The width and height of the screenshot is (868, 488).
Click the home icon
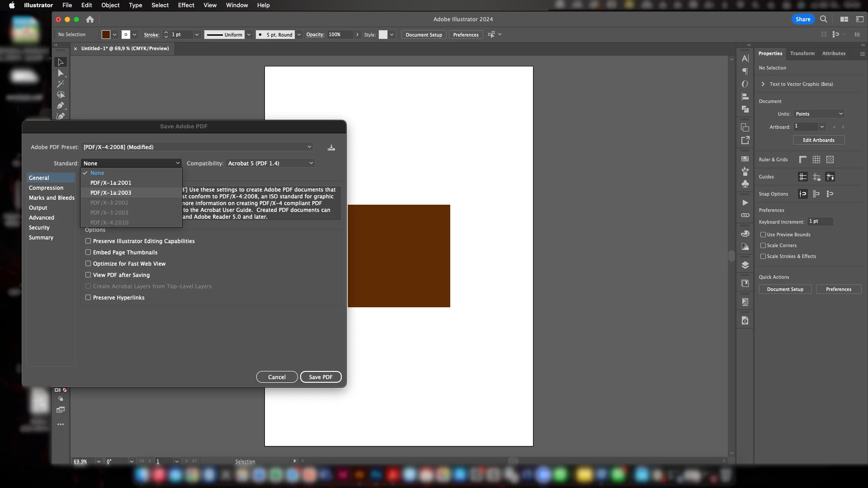pyautogui.click(x=90, y=19)
